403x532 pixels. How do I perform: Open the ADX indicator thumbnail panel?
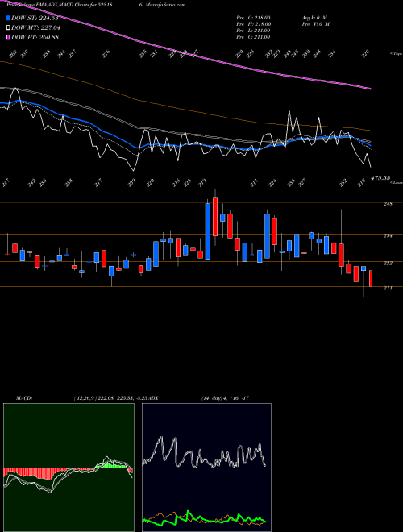(x=206, y=468)
